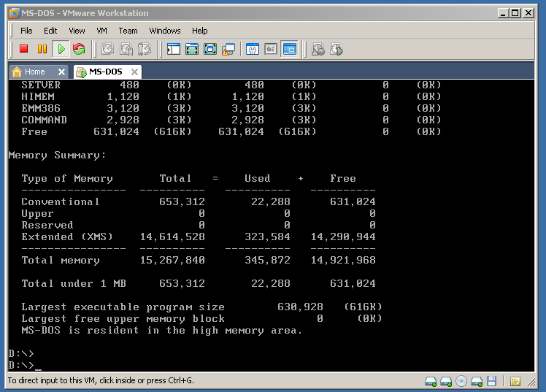Click hard disk icon between CD and floppy icons
Screen dimensions: 546x392
pyautogui.click(x=477, y=382)
